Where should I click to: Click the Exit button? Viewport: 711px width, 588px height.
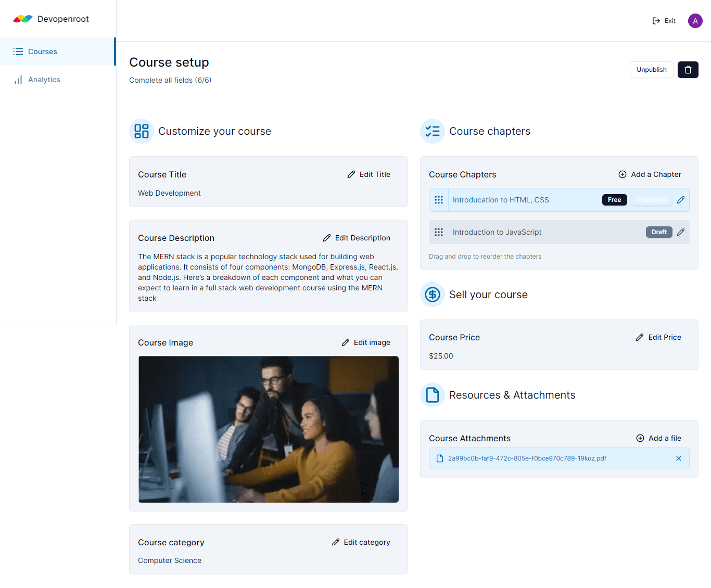tap(664, 21)
